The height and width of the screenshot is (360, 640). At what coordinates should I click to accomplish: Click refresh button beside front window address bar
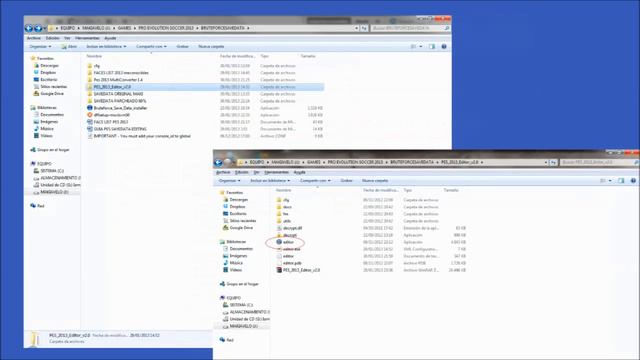tap(553, 162)
